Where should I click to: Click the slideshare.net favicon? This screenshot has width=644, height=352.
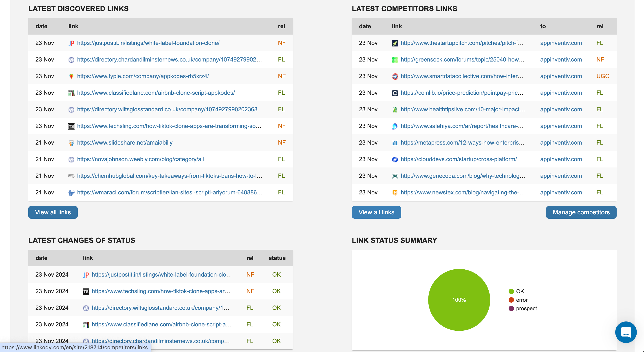(x=71, y=143)
